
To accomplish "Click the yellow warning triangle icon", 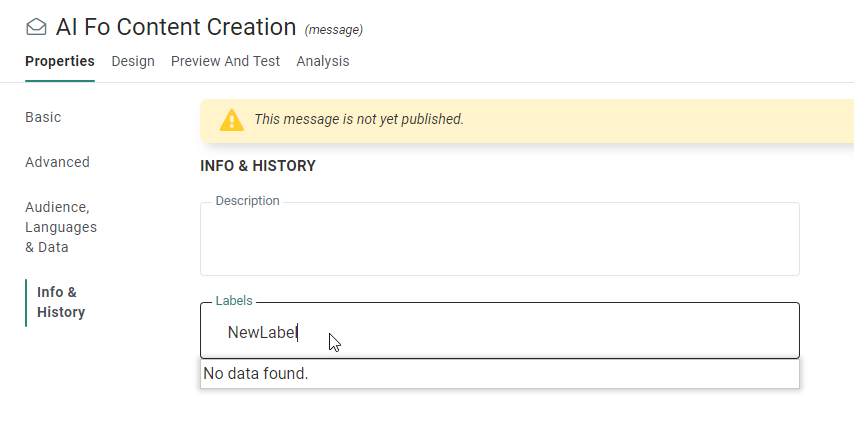I will pos(231,120).
